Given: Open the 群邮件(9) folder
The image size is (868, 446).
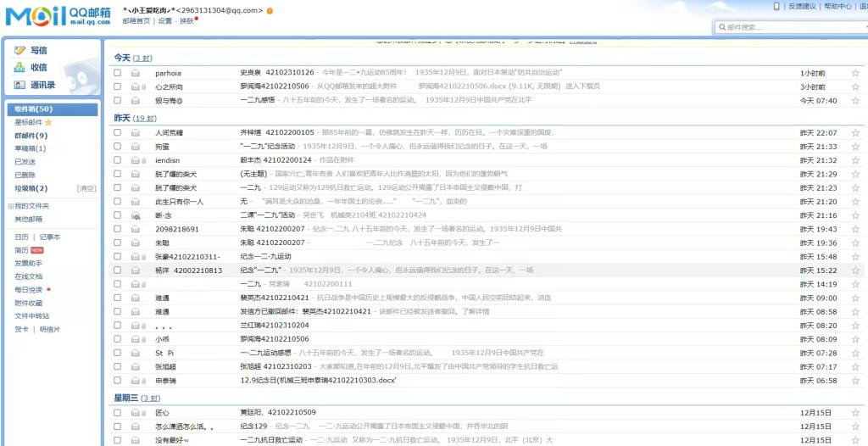Looking at the screenshot, I should point(31,136).
